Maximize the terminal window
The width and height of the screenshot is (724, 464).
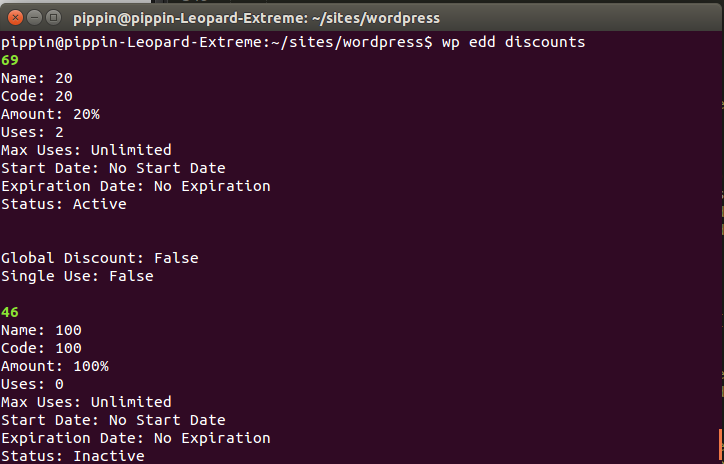click(x=51, y=18)
